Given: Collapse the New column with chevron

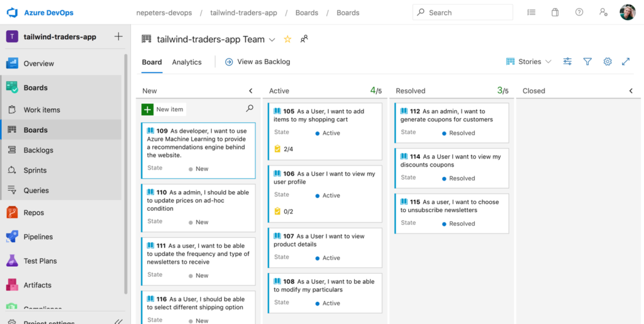Looking at the screenshot, I should (250, 91).
